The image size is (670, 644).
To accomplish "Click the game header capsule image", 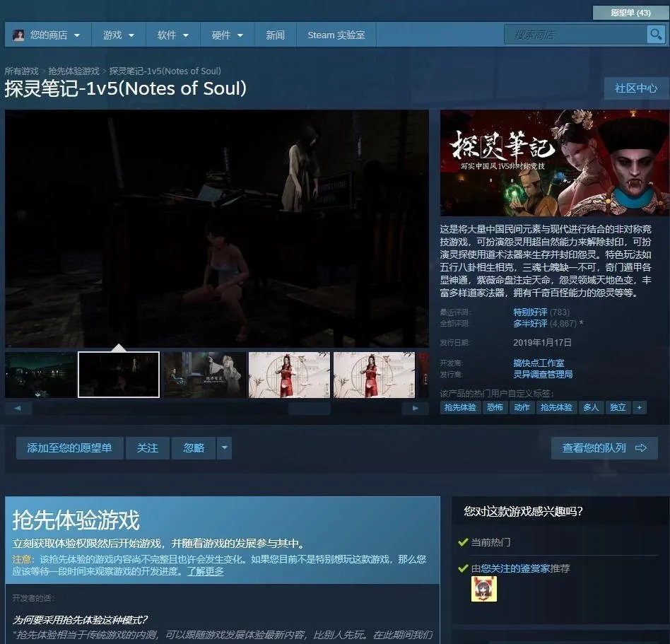I will pos(554,163).
